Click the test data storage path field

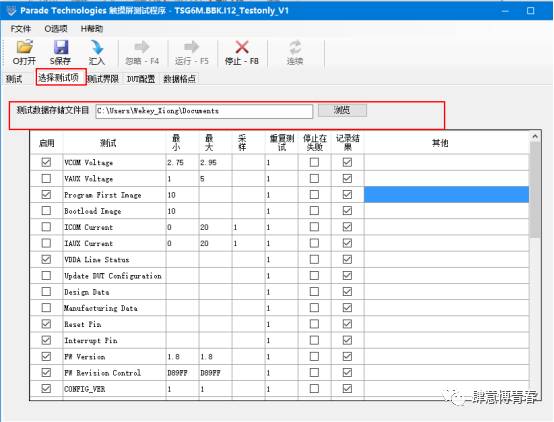(x=204, y=111)
